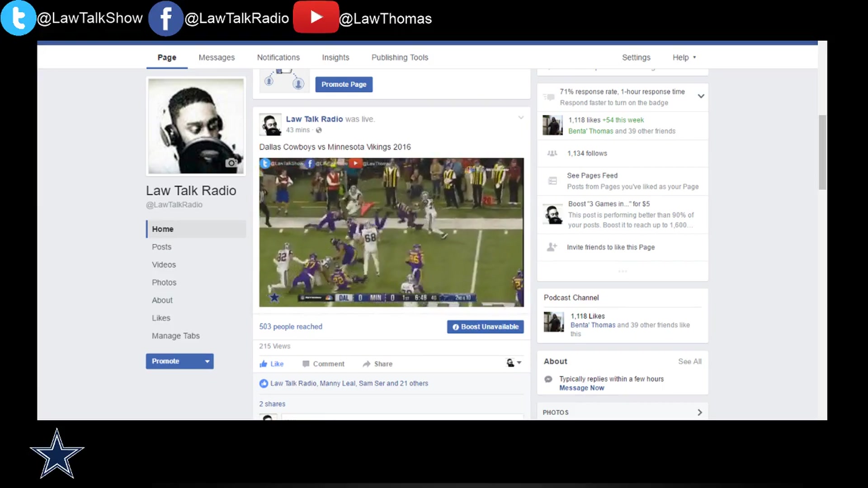
Task: Click the 2 shares link
Action: pos(272,404)
